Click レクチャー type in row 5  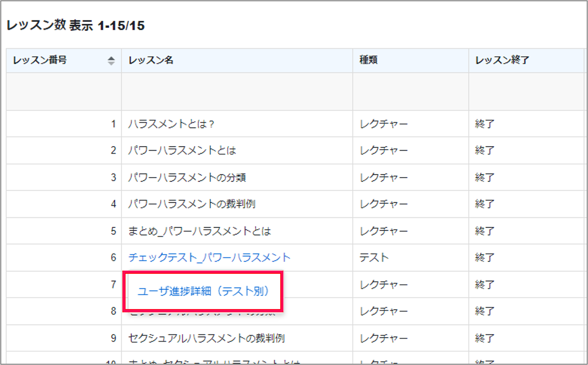click(384, 231)
